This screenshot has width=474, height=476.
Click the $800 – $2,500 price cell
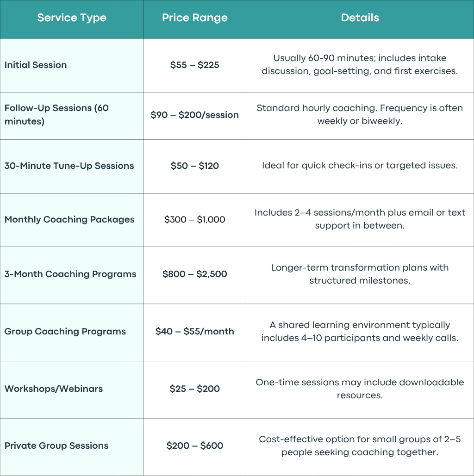pyautogui.click(x=195, y=274)
